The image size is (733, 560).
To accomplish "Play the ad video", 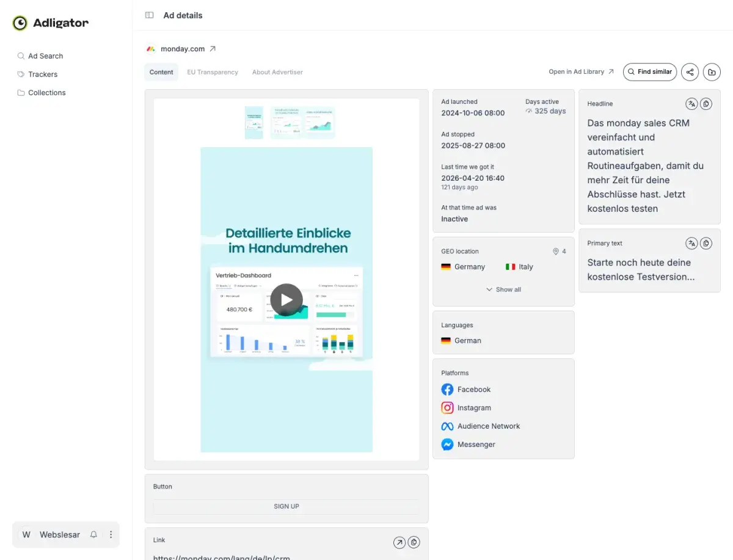I will 286,300.
